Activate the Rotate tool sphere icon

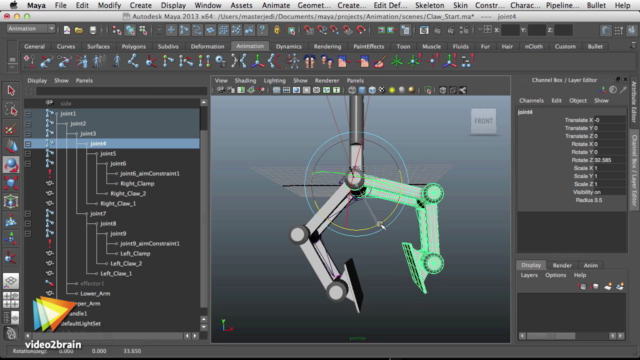[x=11, y=165]
